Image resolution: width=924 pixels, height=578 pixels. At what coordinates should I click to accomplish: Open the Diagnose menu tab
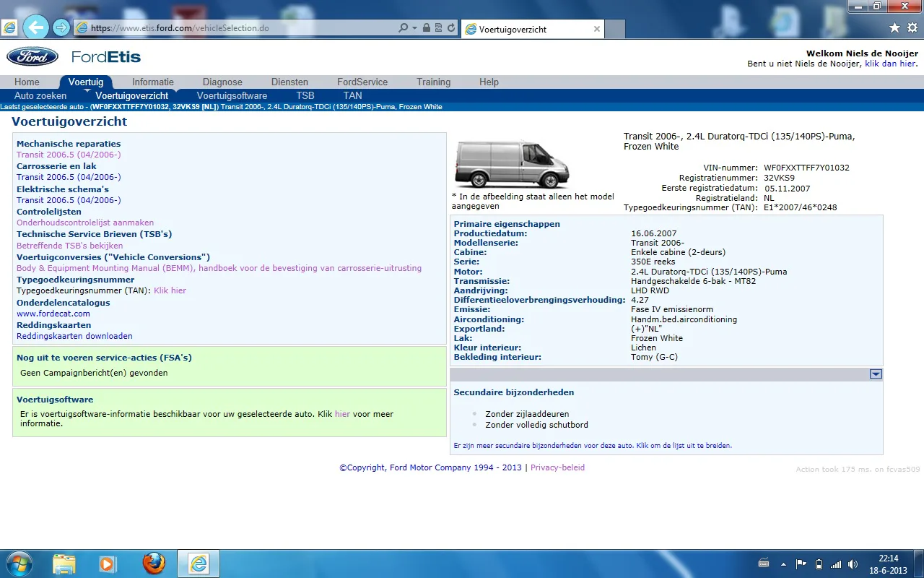(222, 82)
